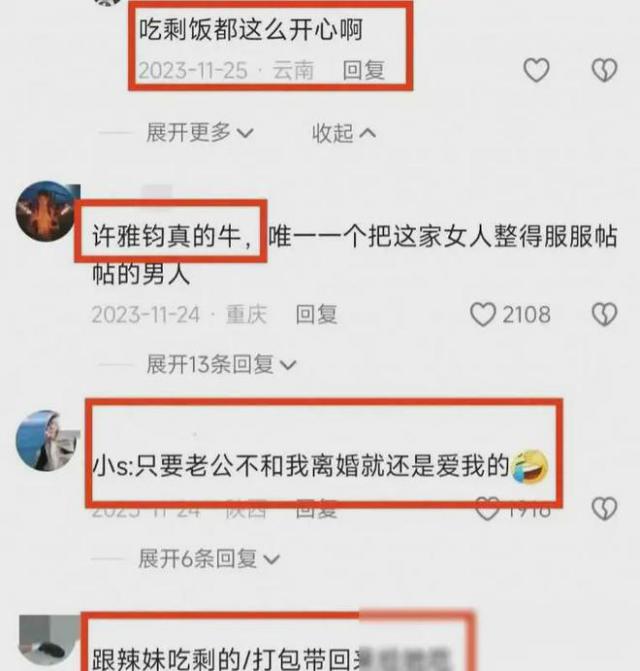This screenshot has height=671, width=640.
Task: Select the comment 小s:只要老公不和我离婚就还是爱我的
Action: 320,466
